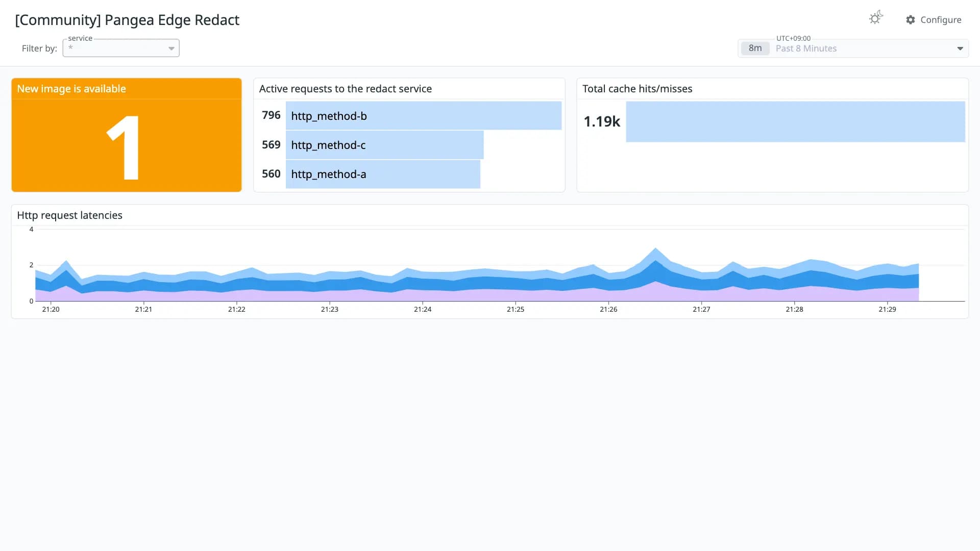This screenshot has height=551, width=980.
Task: Select the http_method-a bar
Action: (x=383, y=174)
